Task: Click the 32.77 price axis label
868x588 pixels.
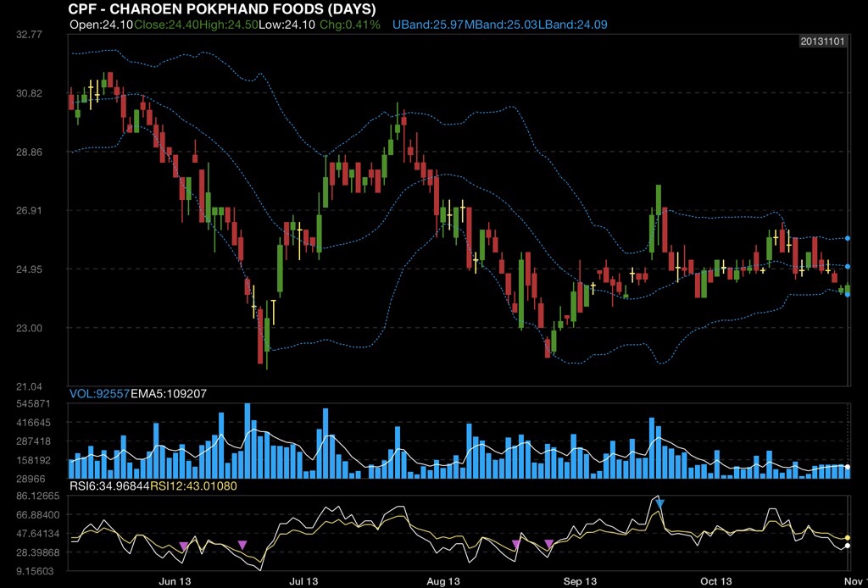Action: click(30, 35)
